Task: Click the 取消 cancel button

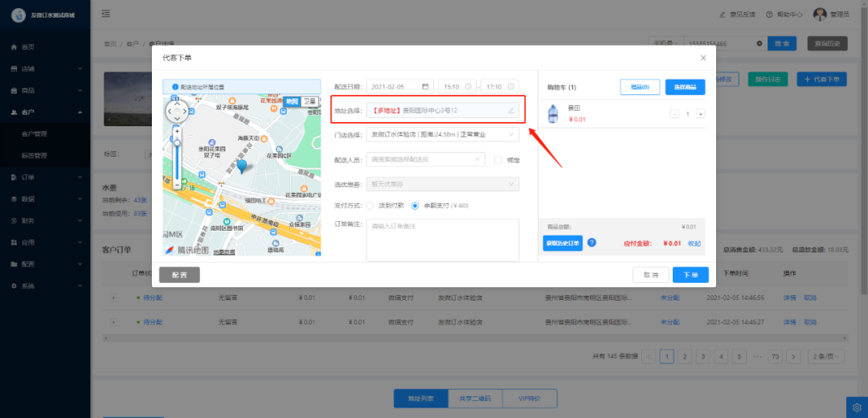Action: [650, 275]
